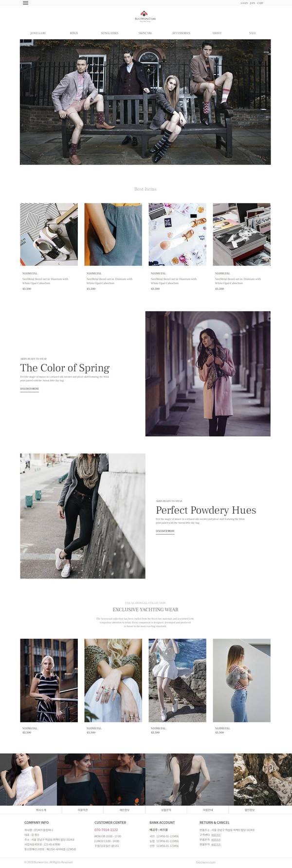Select the ACCESSORIES menu item

click(181, 33)
